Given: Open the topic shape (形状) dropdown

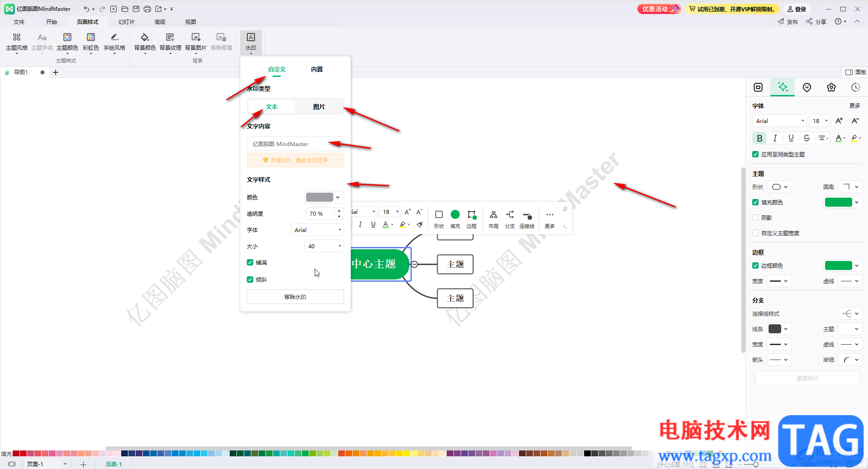Looking at the screenshot, I should point(779,187).
